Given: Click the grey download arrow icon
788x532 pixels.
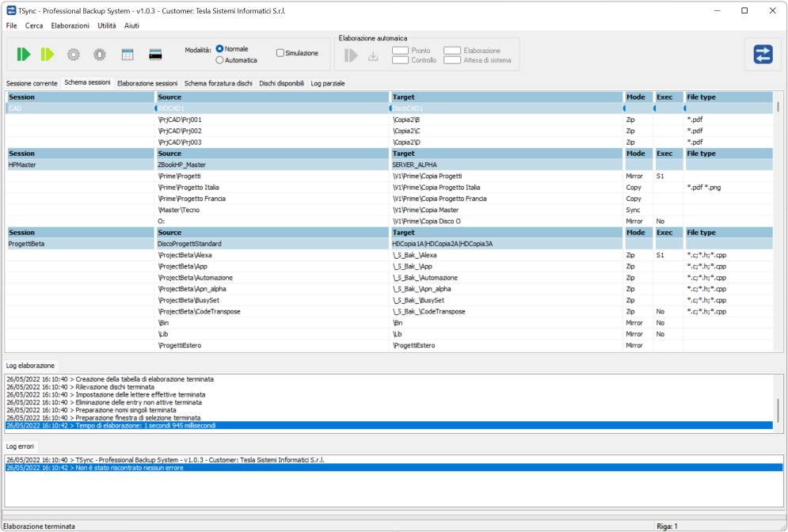Looking at the screenshot, I should point(373,55).
